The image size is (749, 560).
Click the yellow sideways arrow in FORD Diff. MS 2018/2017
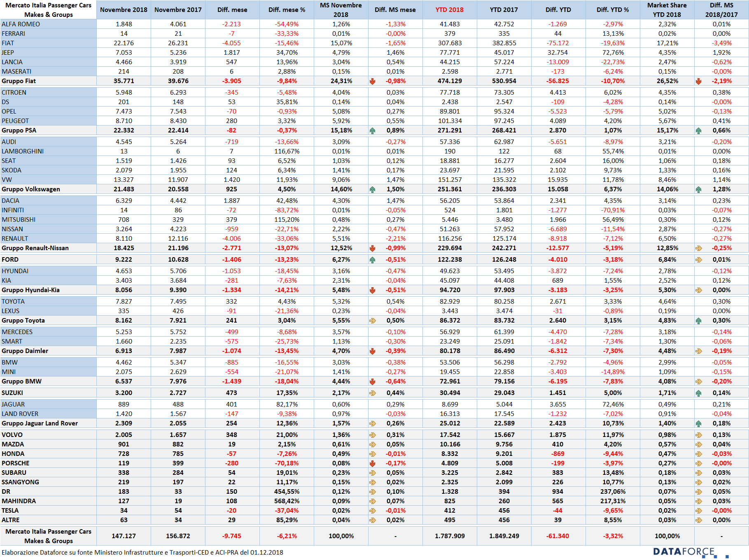tap(698, 260)
